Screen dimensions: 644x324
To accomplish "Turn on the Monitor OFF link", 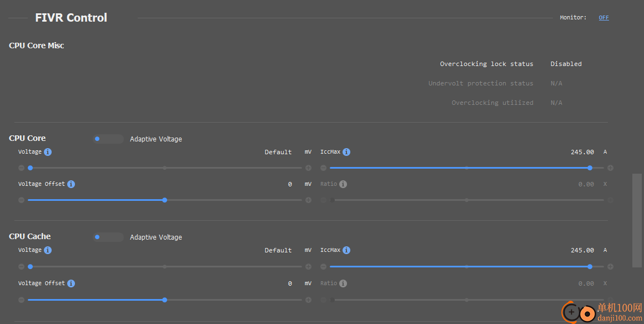I will [x=604, y=17].
